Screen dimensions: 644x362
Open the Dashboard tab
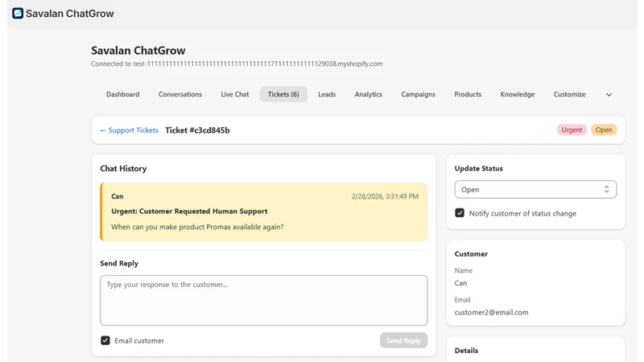(x=123, y=94)
